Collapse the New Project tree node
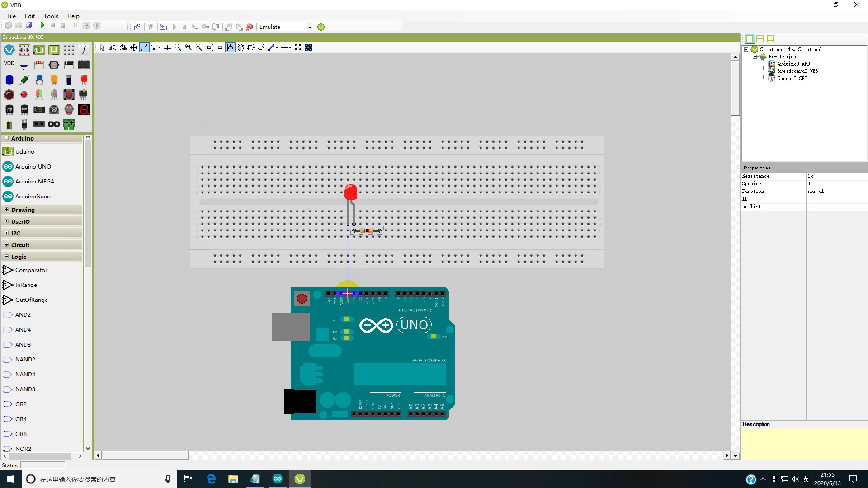 pyautogui.click(x=755, y=56)
